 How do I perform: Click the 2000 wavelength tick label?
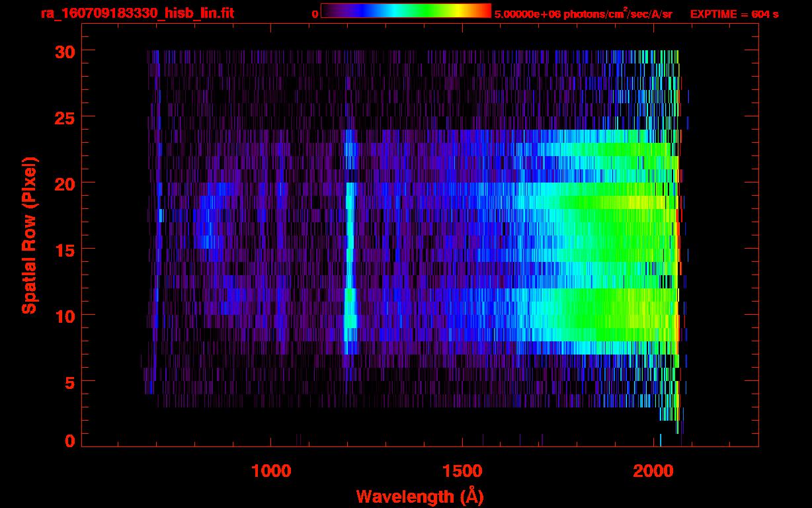click(654, 472)
